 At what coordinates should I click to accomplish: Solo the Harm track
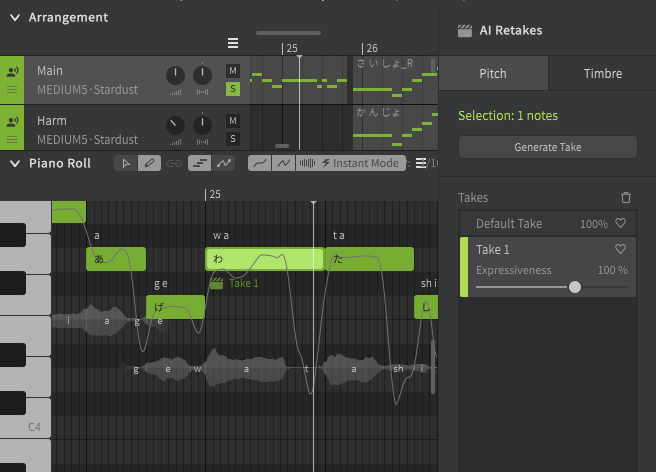(x=233, y=139)
